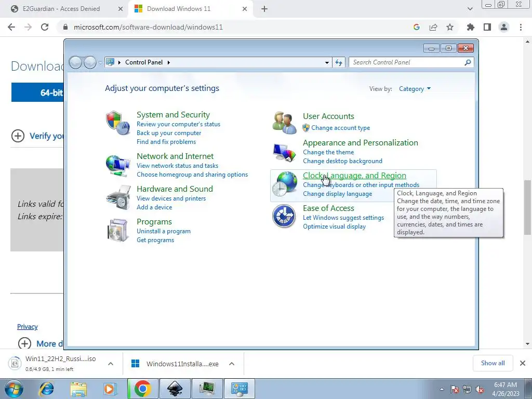This screenshot has height=399, width=532.
Task: Click Let Windows suggest settings
Action: coord(343,218)
